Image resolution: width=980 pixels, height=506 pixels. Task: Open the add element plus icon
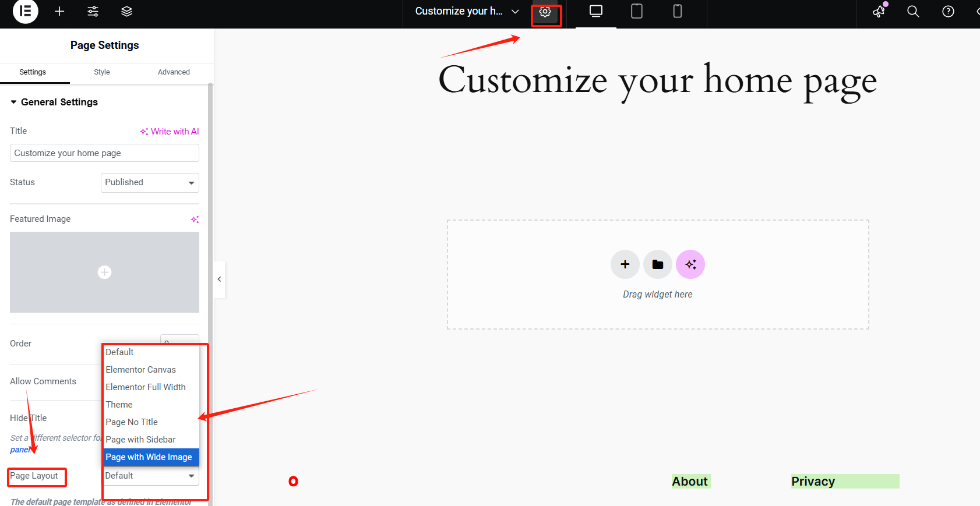[59, 12]
